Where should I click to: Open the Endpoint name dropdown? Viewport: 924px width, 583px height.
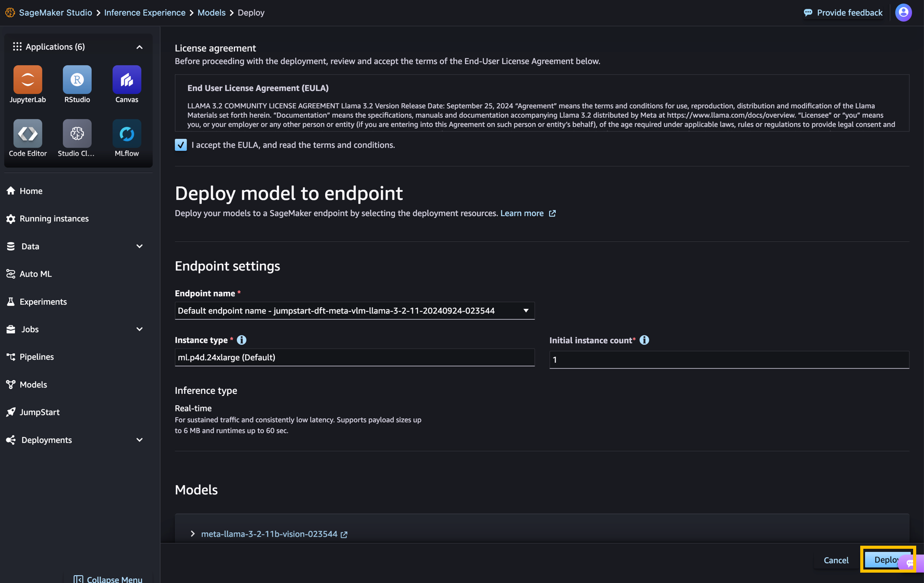coord(355,310)
